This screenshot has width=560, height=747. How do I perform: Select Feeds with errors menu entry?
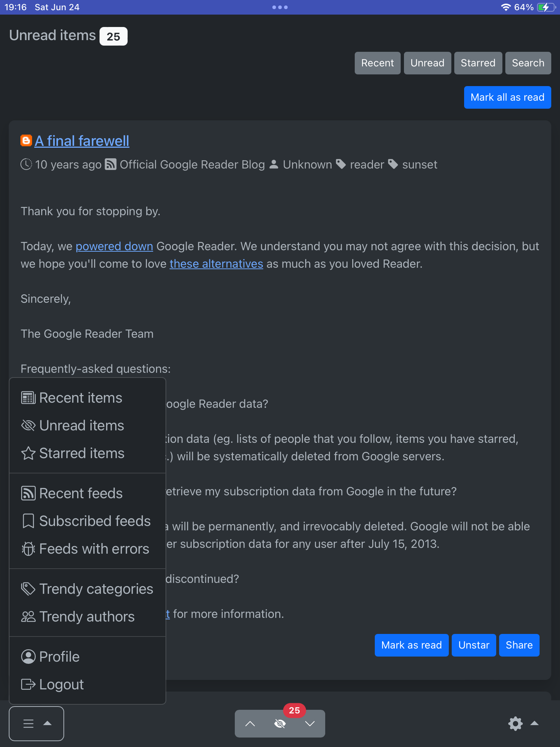tap(94, 549)
